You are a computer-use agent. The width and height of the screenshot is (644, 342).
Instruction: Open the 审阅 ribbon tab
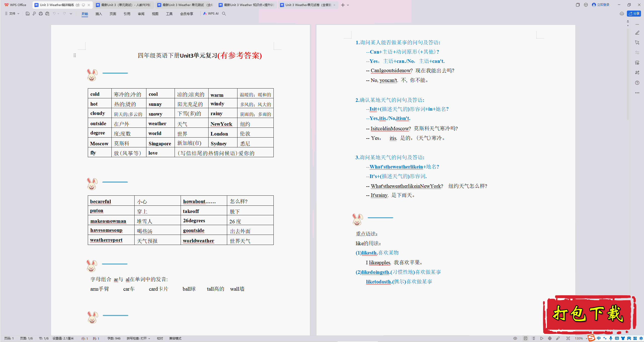pos(141,14)
